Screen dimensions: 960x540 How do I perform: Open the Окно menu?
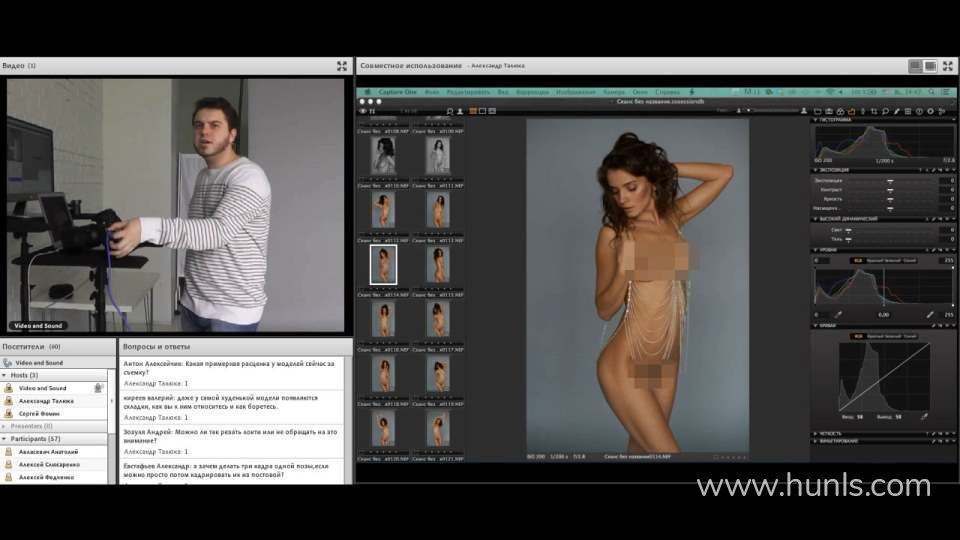640,92
